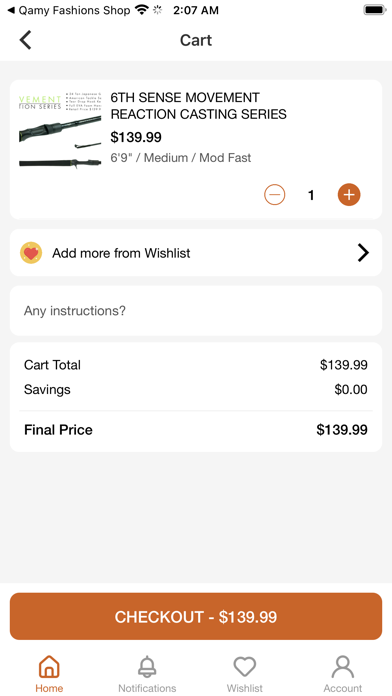Click the fishing rod product thumbnail
The height and width of the screenshot is (696, 392).
pos(60,130)
